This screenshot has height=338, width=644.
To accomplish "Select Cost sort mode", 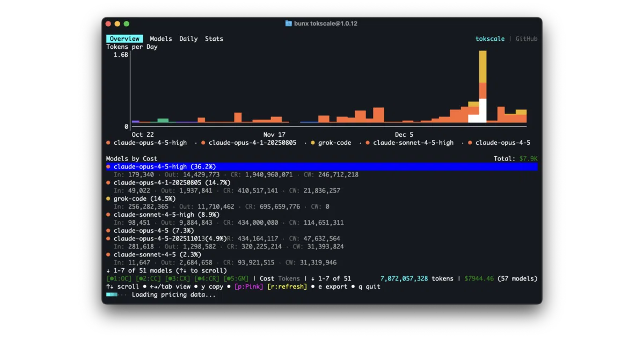I will pyautogui.click(x=267, y=278).
